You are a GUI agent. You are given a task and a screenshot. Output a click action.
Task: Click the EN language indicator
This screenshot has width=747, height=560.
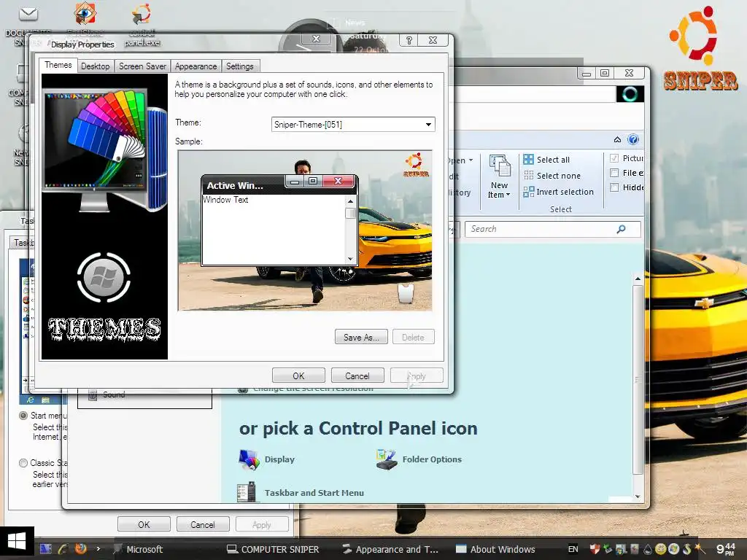click(x=573, y=549)
